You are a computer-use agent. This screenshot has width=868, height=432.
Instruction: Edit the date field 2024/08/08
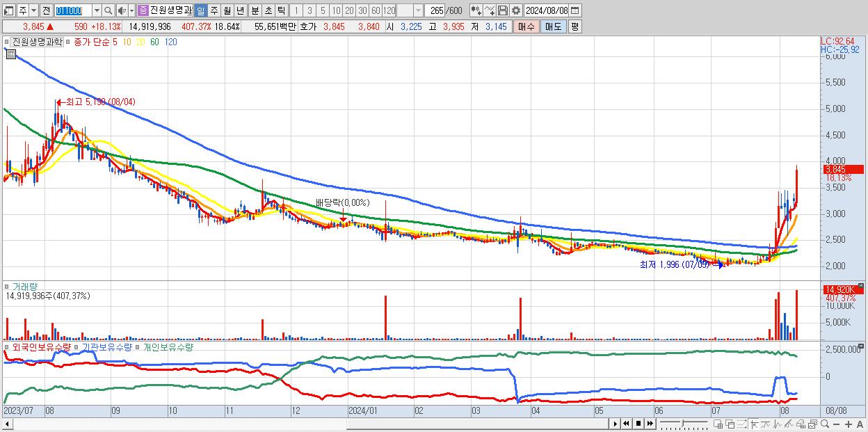547,10
